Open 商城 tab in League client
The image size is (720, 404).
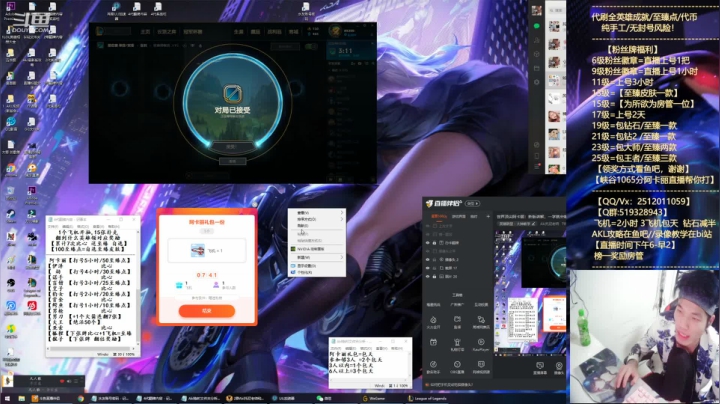point(293,32)
